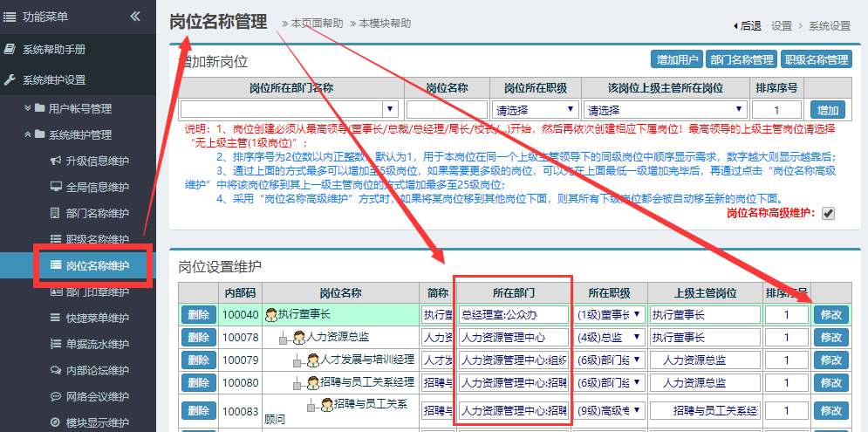
Task: Click the 人力资源总监 person icon
Action: pyautogui.click(x=299, y=337)
